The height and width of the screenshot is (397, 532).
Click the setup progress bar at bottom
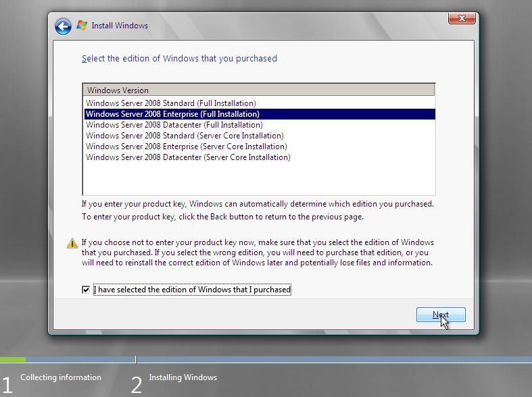coord(266,359)
